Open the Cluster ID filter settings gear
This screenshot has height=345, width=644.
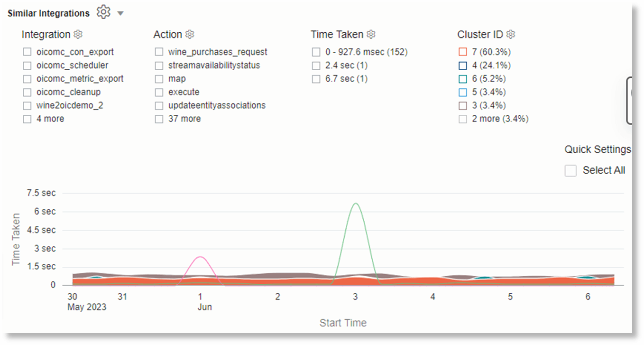pos(510,34)
